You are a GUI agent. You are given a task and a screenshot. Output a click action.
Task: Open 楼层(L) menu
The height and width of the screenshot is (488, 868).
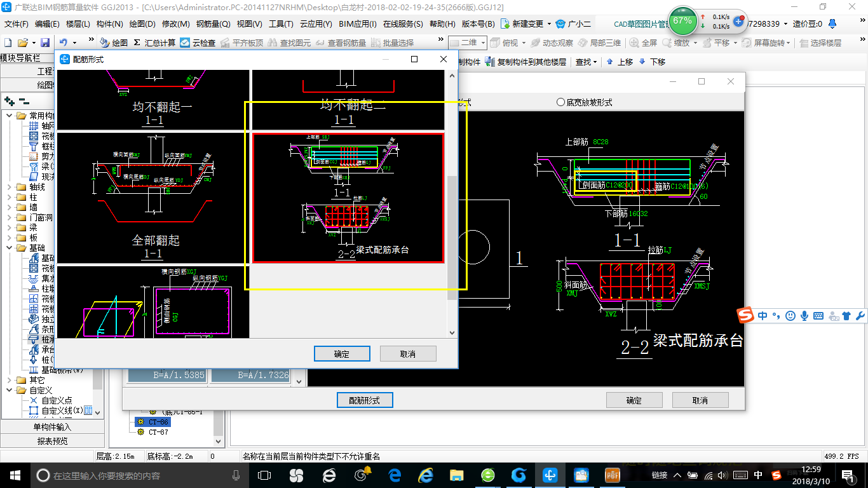[x=78, y=24]
